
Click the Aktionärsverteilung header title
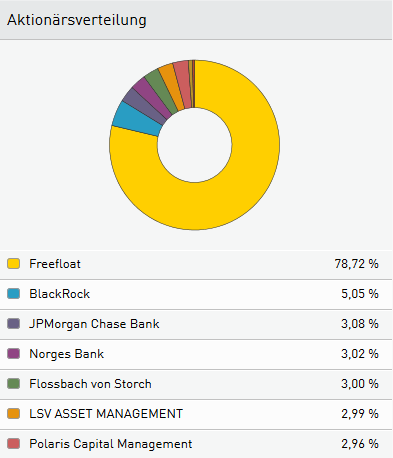(x=77, y=20)
